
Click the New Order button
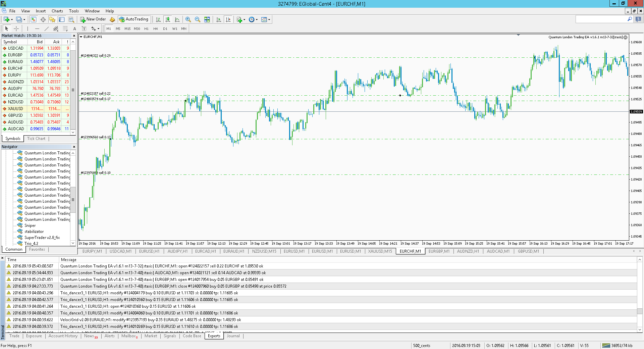(x=93, y=19)
